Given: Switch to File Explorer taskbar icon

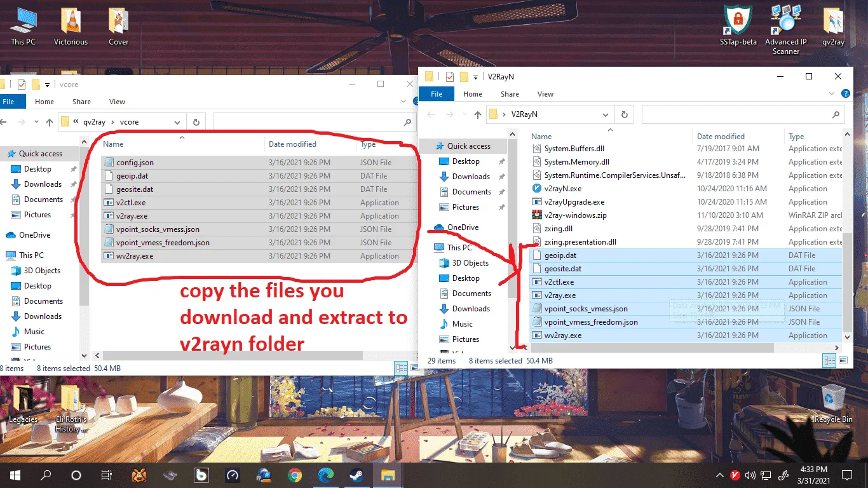Looking at the screenshot, I should [x=388, y=475].
